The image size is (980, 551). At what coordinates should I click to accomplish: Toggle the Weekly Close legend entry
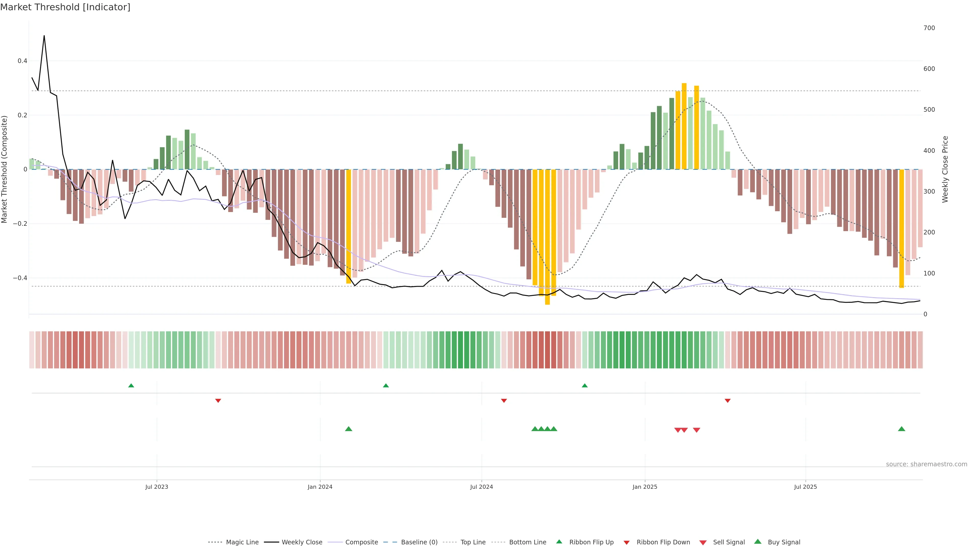tap(302, 542)
